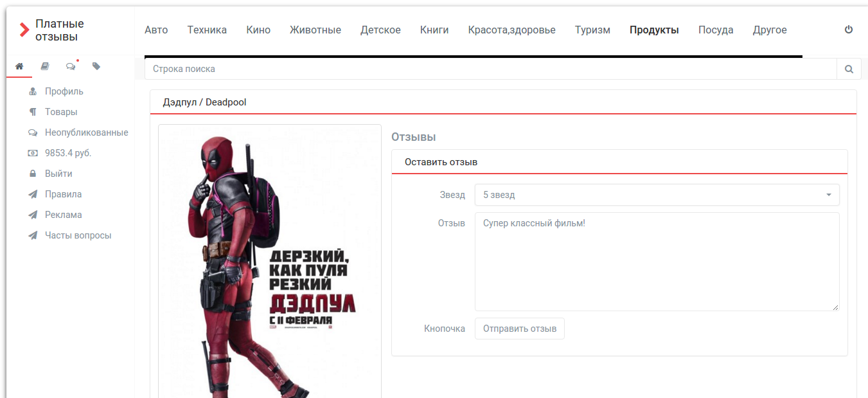The height and width of the screenshot is (398, 868).
Task: Open Неопубликованные reviews link
Action: pos(87,132)
